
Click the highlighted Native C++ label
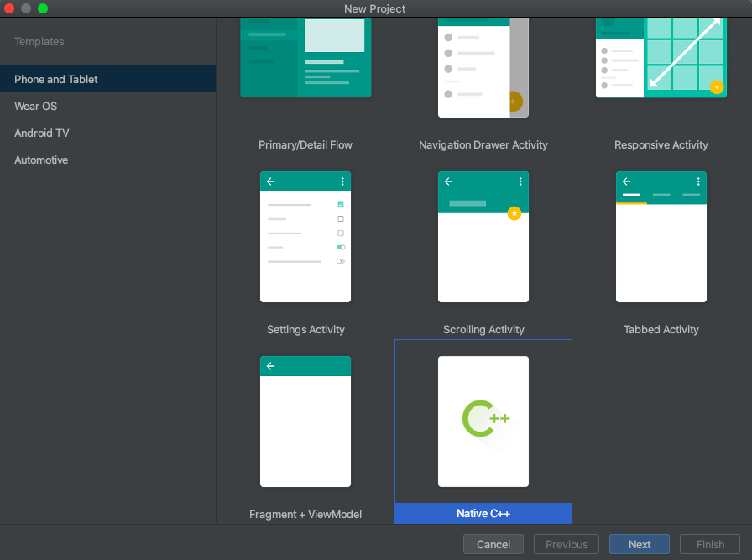point(483,514)
